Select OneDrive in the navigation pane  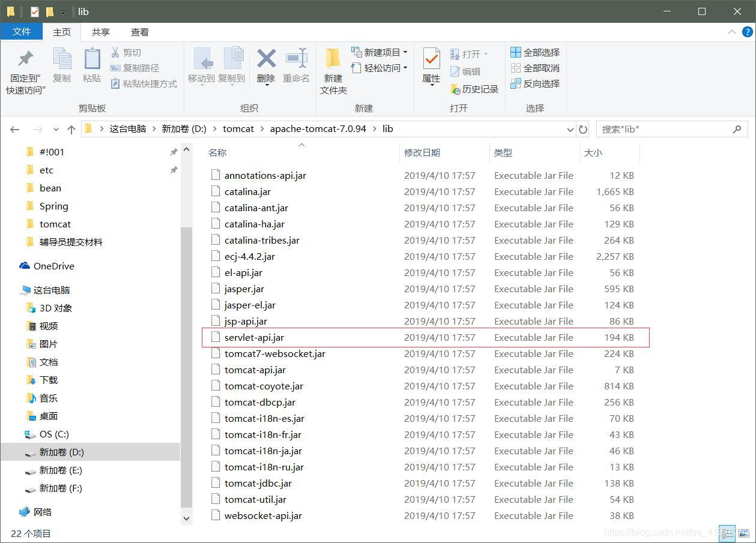point(47,266)
